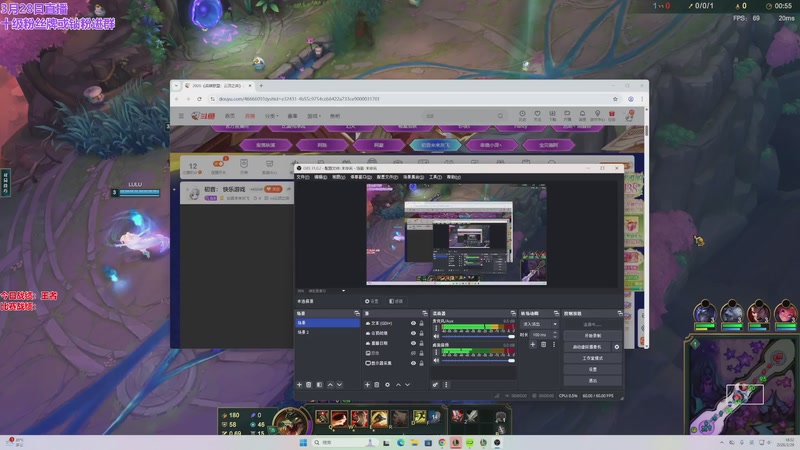Screen dimensions: 800x450
Task: Open source properties gear in OBS sources panel
Action: tap(387, 385)
